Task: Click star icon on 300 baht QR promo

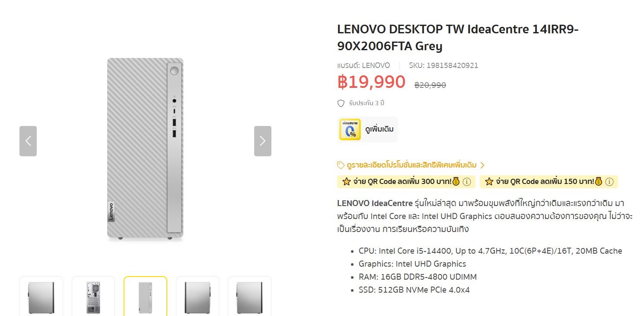Action: click(346, 182)
